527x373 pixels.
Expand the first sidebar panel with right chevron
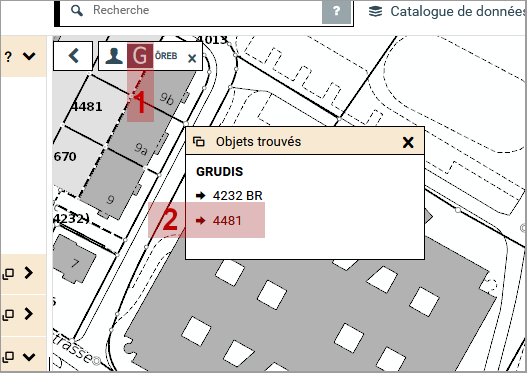click(x=29, y=273)
